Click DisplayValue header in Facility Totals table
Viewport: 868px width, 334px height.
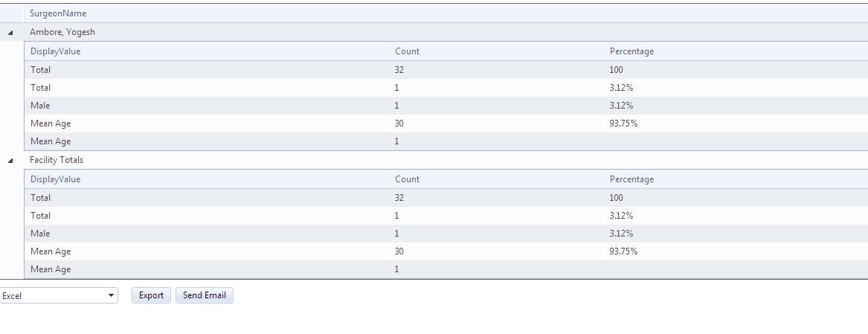(56, 179)
